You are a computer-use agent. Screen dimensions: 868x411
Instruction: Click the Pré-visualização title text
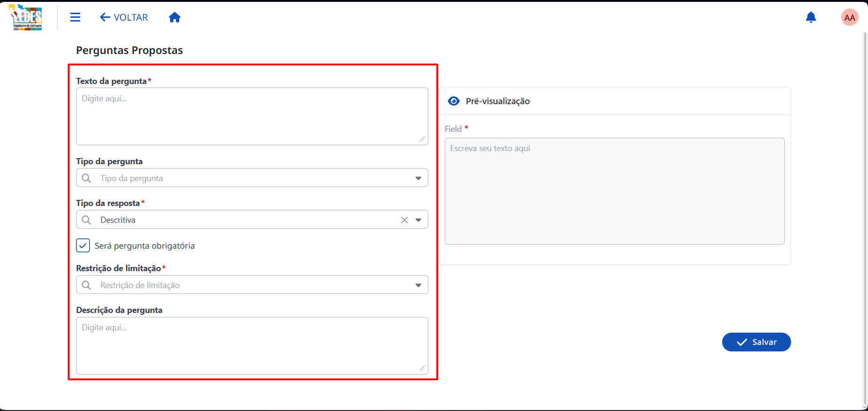click(x=498, y=101)
